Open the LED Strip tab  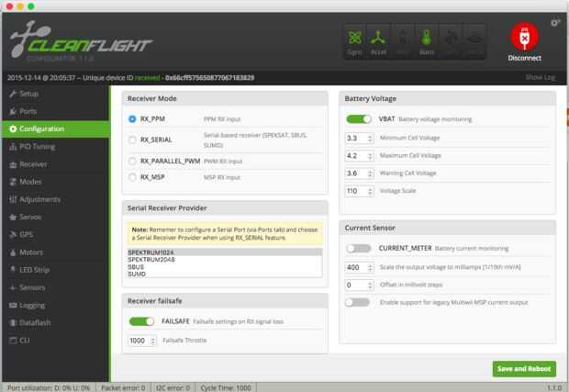(55, 270)
